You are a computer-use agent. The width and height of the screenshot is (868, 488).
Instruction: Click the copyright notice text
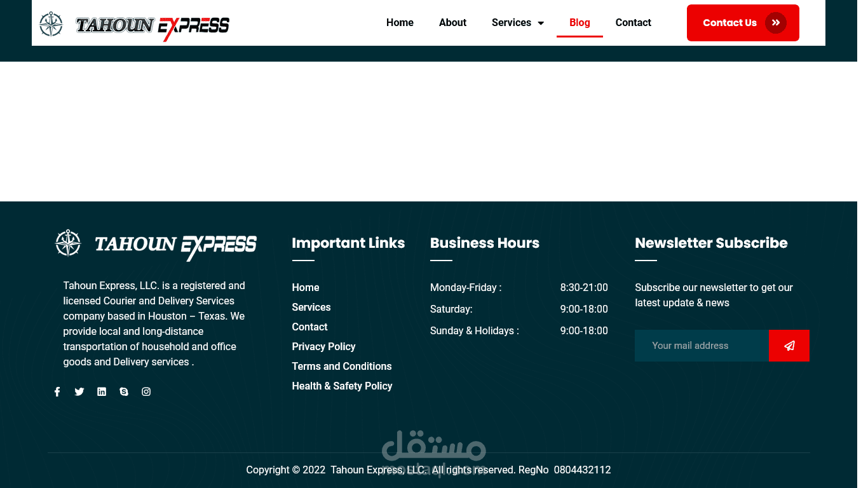tap(428, 470)
